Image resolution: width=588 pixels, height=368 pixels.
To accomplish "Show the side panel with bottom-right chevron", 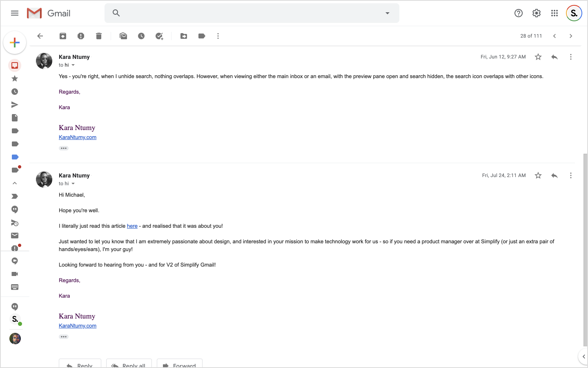I will pos(584,357).
